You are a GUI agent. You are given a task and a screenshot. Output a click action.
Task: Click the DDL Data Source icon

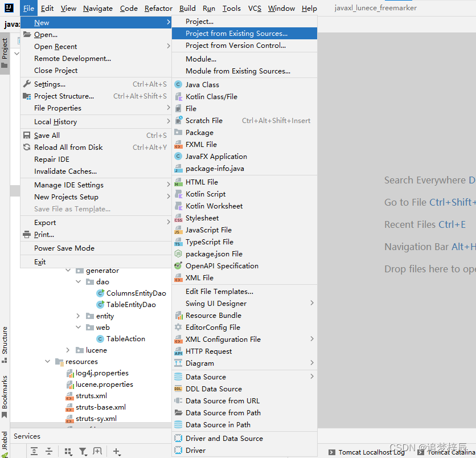[179, 389]
